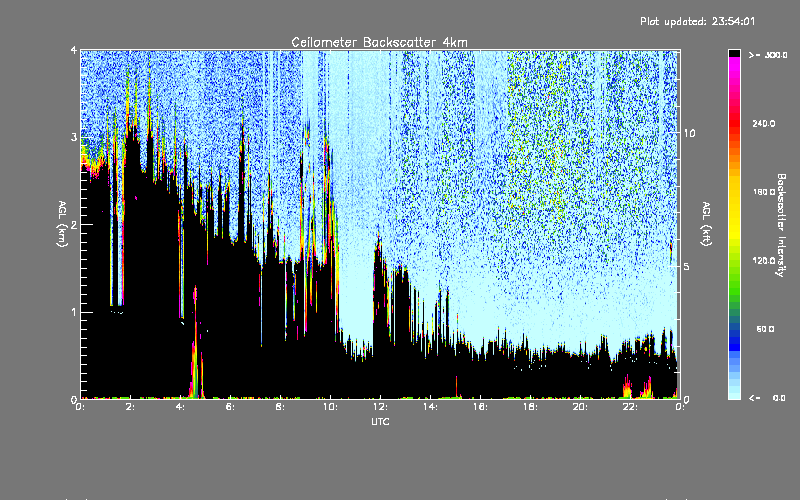
Task: Click the yellow-red surface echo near 22:00 UTC
Action: 628,388
